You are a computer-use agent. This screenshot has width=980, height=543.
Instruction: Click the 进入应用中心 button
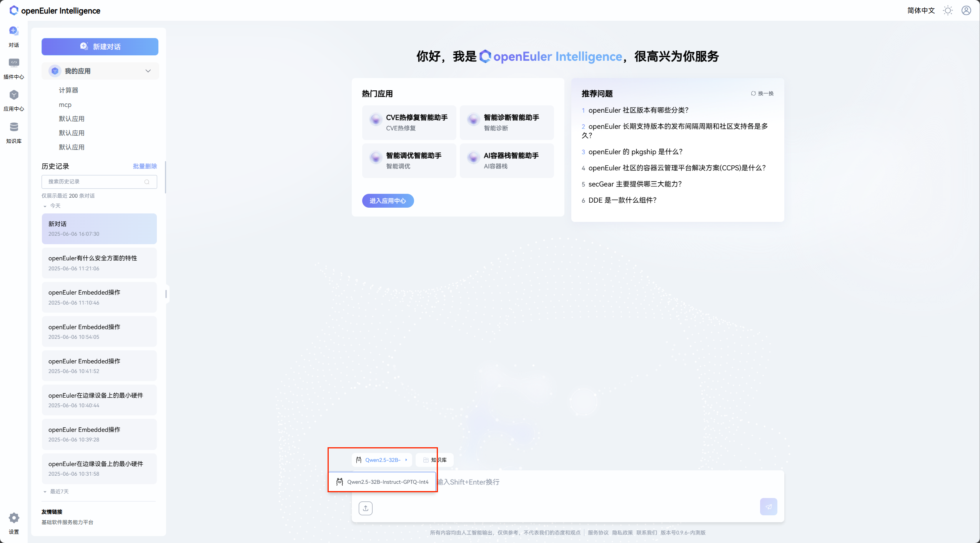pos(388,201)
